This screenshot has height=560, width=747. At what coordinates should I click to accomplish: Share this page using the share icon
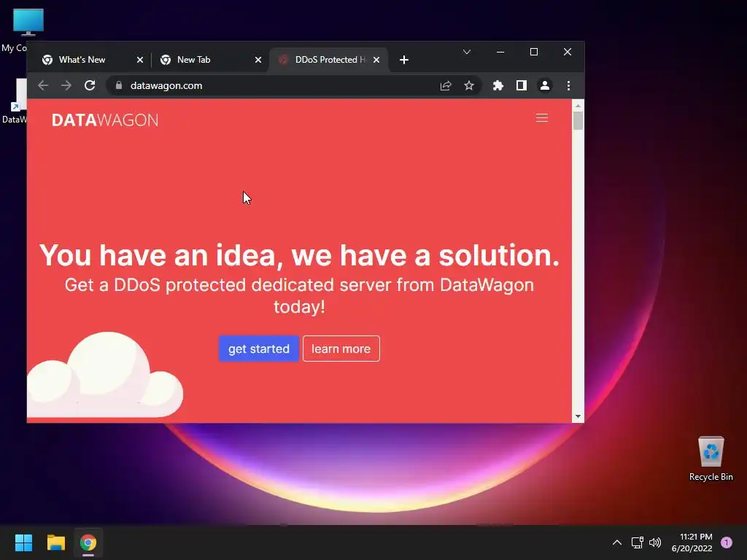(446, 86)
